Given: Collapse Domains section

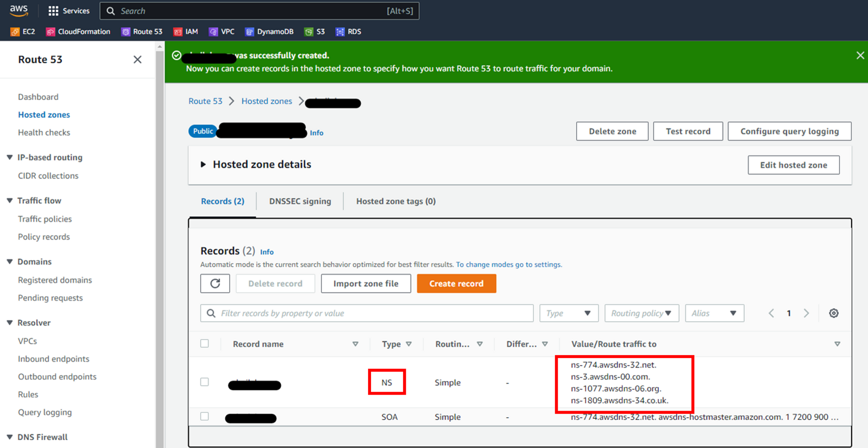Looking at the screenshot, I should tap(10, 262).
